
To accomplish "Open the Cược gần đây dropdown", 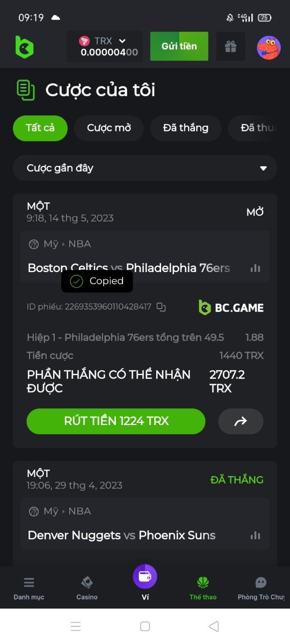I will click(x=145, y=168).
